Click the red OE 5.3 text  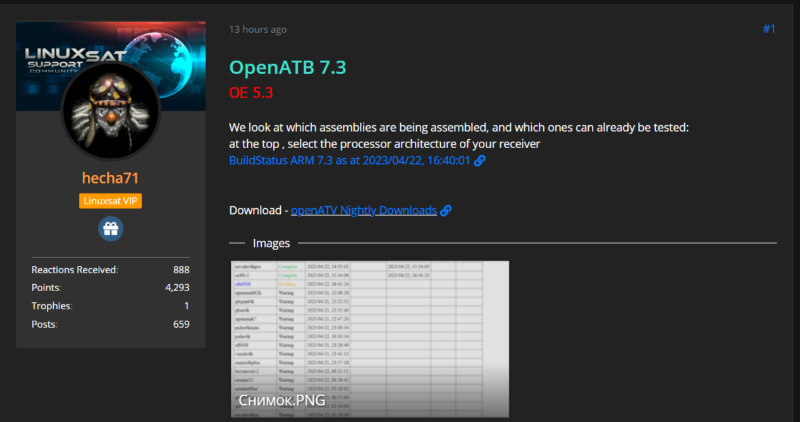coord(251,93)
